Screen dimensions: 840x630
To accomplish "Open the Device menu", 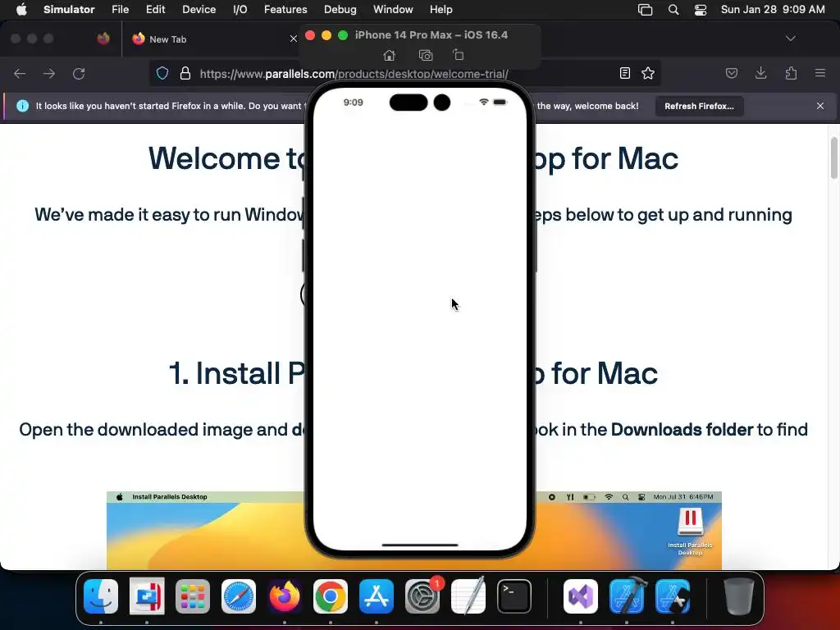I will click(x=199, y=9).
